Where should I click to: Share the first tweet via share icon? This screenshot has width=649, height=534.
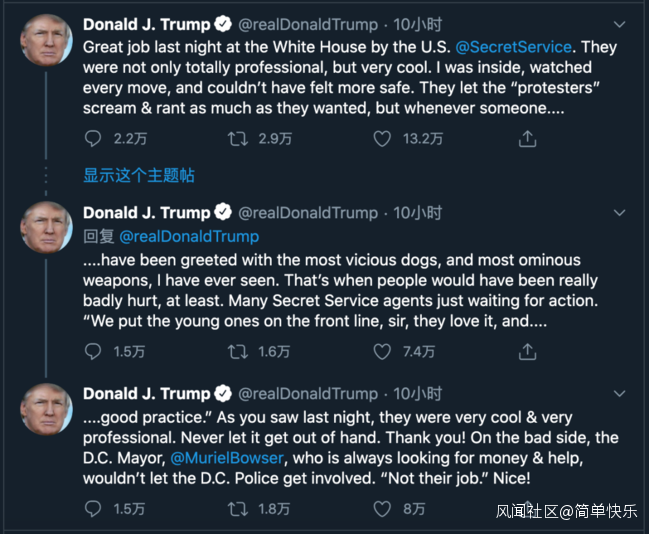click(527, 139)
